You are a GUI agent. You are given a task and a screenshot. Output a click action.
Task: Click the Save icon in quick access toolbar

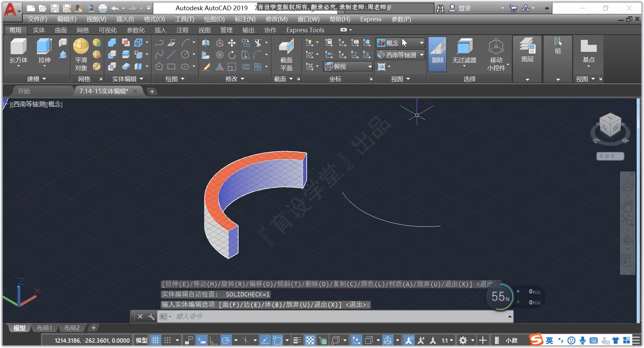tap(55, 8)
